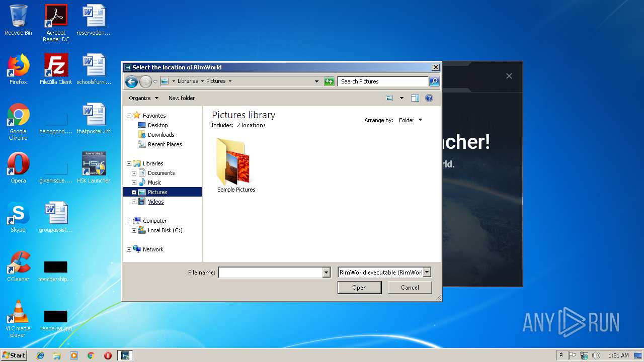The width and height of the screenshot is (644, 362).
Task: Open the VLC media player desktop icon
Action: coord(18,319)
